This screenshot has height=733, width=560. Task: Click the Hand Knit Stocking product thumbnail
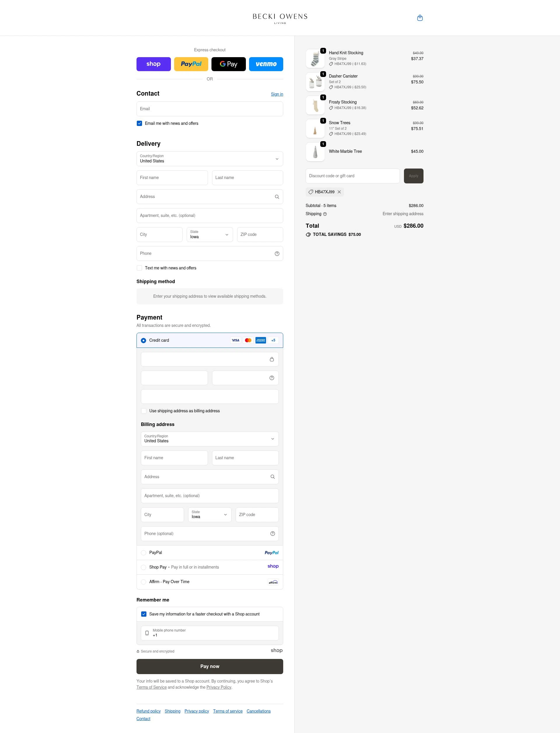click(315, 58)
